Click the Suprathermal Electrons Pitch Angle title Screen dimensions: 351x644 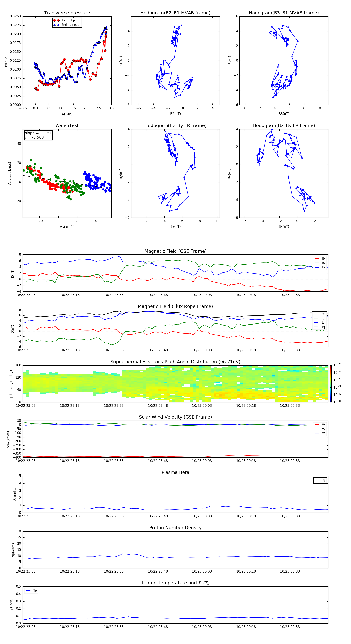pos(175,362)
